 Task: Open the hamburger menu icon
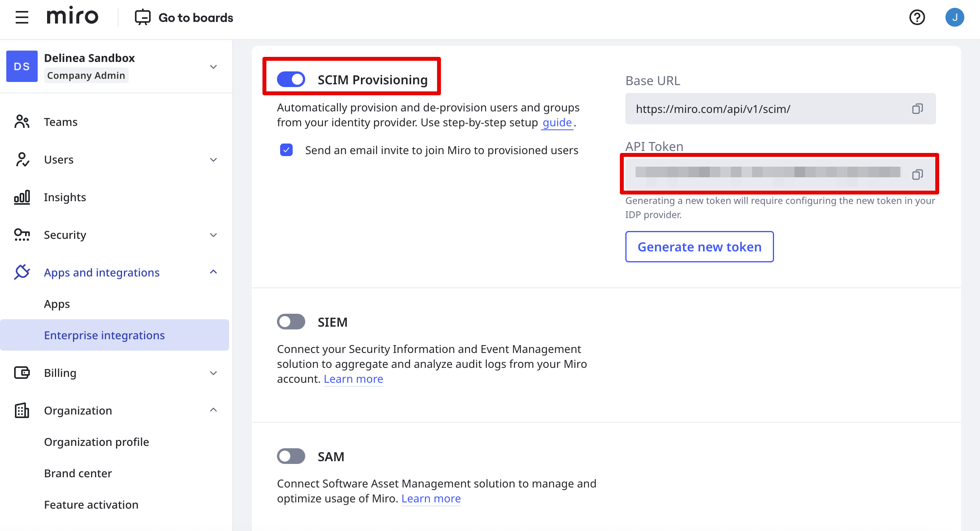coord(22,17)
